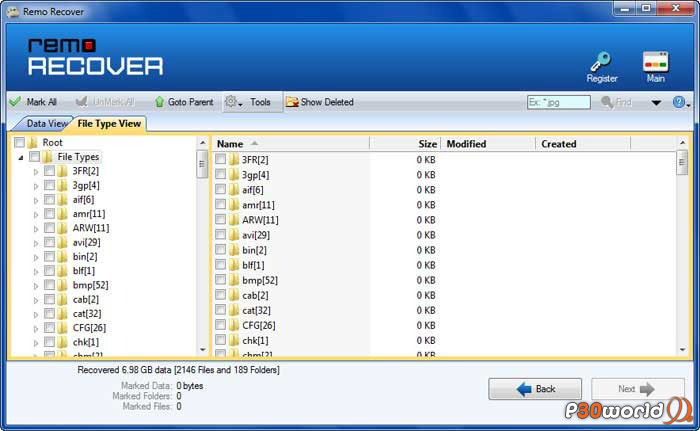Expand the 3gp[4] tree node
This screenshot has width=700, height=431.
tap(36, 186)
